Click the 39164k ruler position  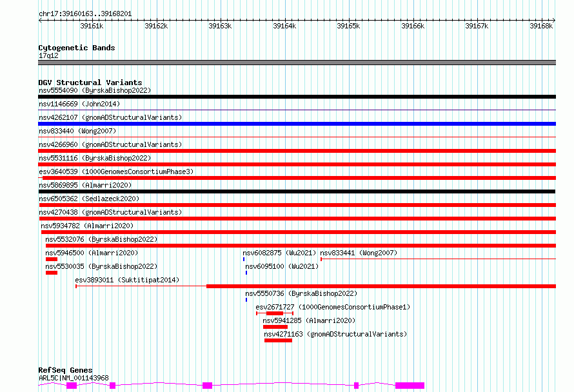[284, 26]
